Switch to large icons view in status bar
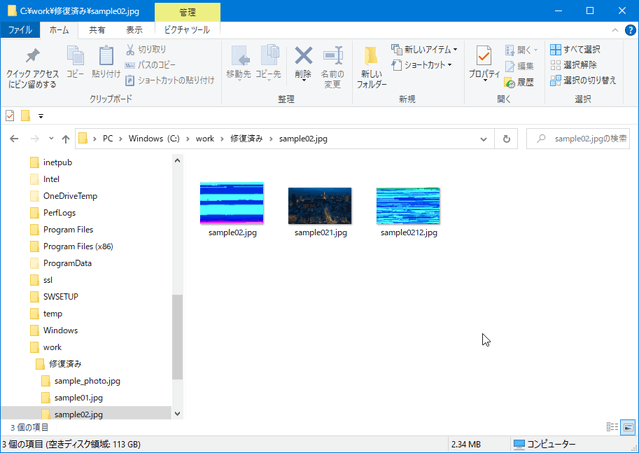Screen dimensions: 639x453 click(627, 427)
